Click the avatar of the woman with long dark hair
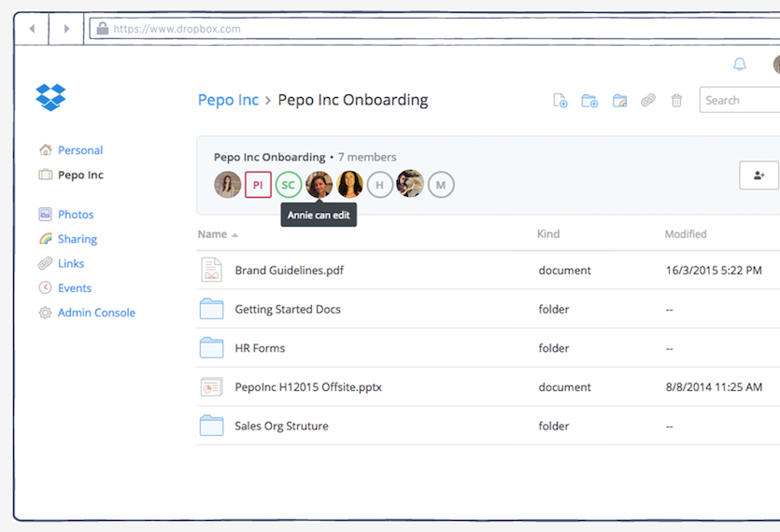 pyautogui.click(x=349, y=185)
